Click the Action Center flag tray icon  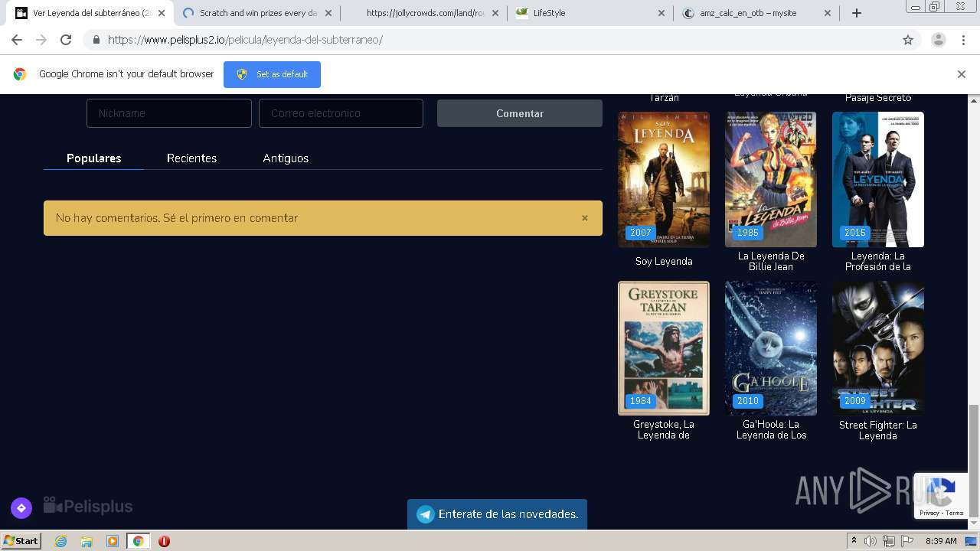pos(906,541)
